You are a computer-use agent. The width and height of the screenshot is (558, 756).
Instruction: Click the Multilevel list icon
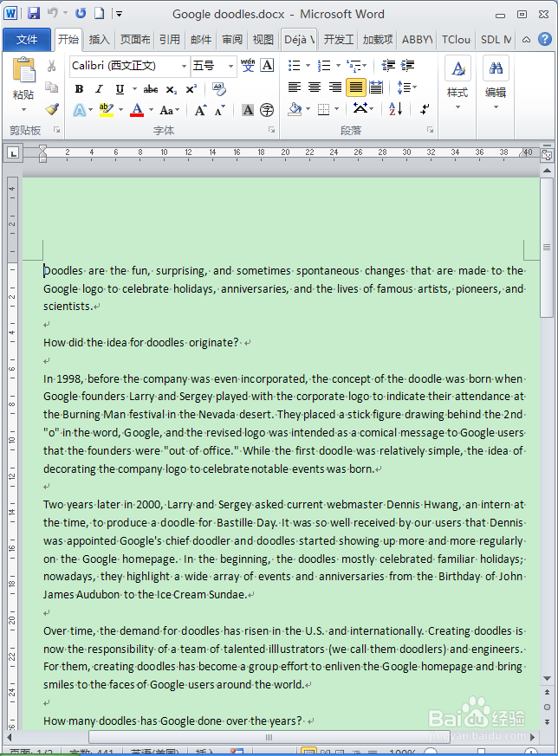(354, 65)
